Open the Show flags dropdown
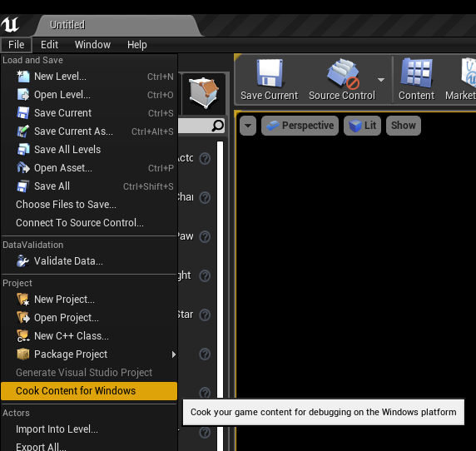This screenshot has width=476, height=451. point(404,126)
